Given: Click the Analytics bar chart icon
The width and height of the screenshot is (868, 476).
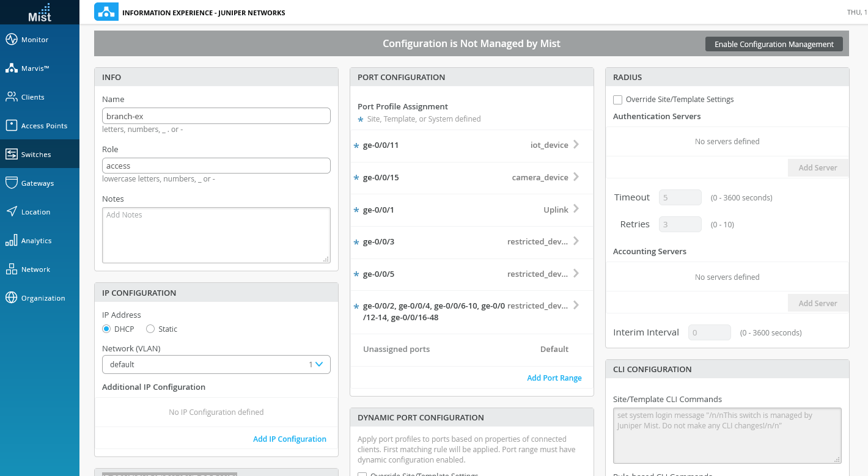Looking at the screenshot, I should [12, 241].
